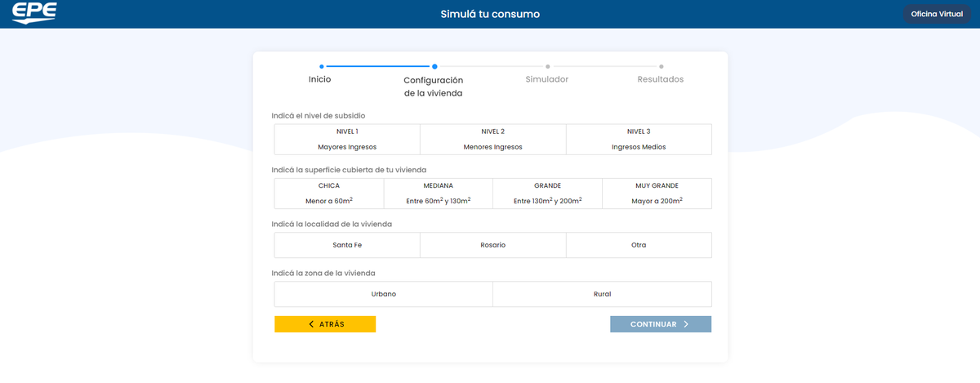Click the Inicio step dot
This screenshot has width=980, height=383.
click(x=321, y=66)
